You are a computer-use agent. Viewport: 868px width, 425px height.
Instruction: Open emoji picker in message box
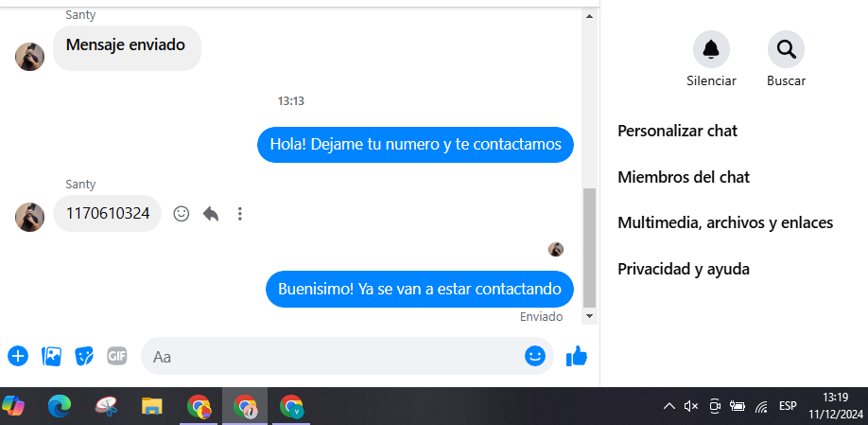tap(535, 356)
